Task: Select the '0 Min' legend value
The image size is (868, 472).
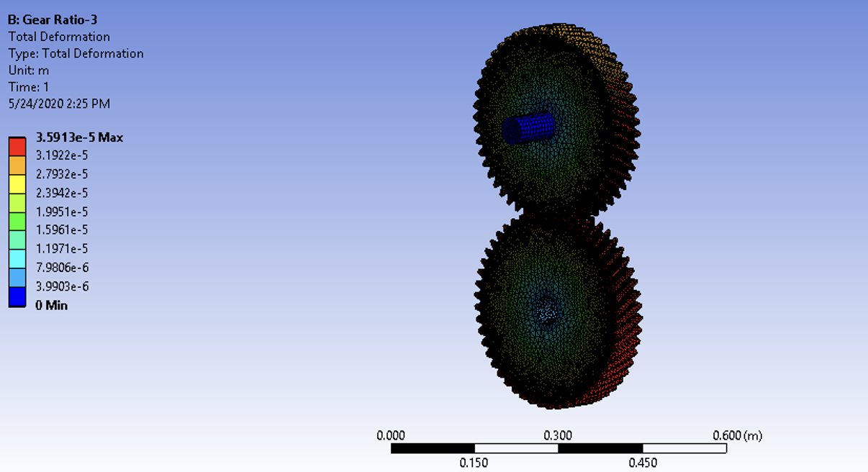Action: point(52,305)
